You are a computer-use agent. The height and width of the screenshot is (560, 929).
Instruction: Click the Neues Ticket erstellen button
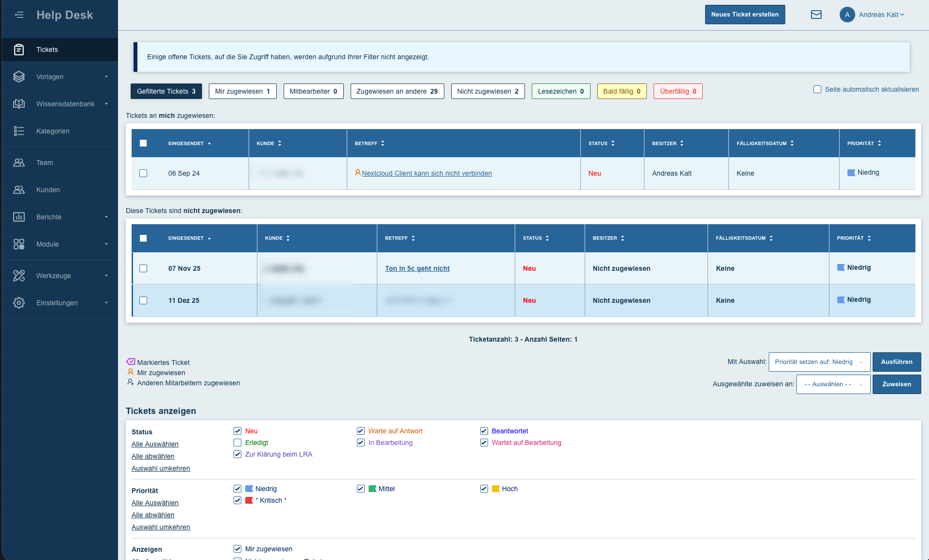(x=744, y=15)
